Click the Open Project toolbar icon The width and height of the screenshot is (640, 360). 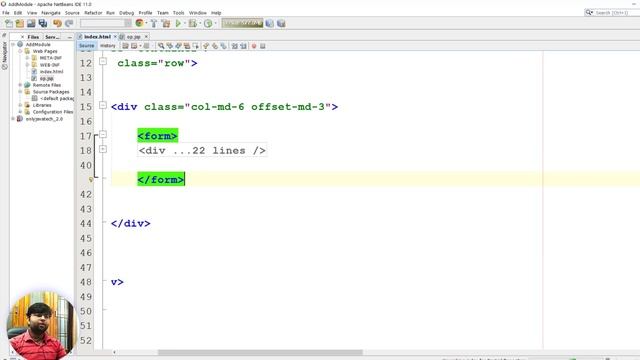pyautogui.click(x=31, y=24)
